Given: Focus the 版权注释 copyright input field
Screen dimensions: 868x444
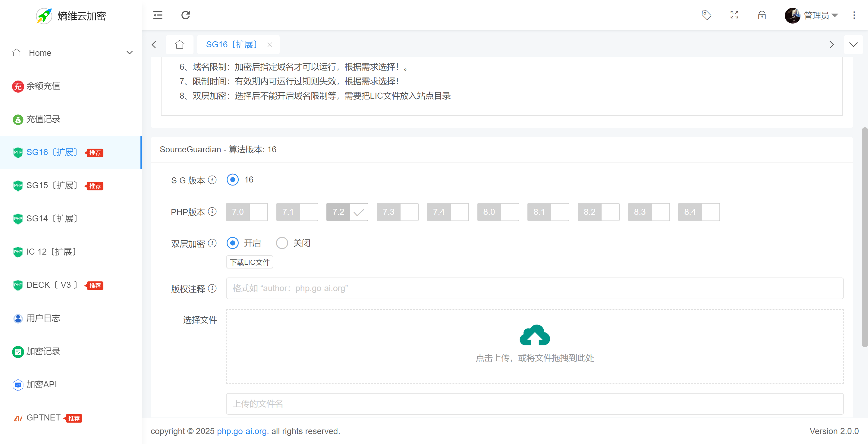Looking at the screenshot, I should pyautogui.click(x=535, y=288).
